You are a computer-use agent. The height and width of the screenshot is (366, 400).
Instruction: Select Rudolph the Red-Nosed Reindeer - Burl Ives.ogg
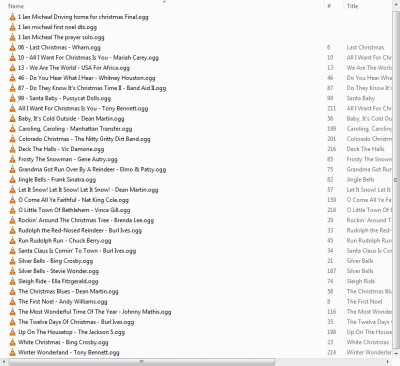(80, 230)
